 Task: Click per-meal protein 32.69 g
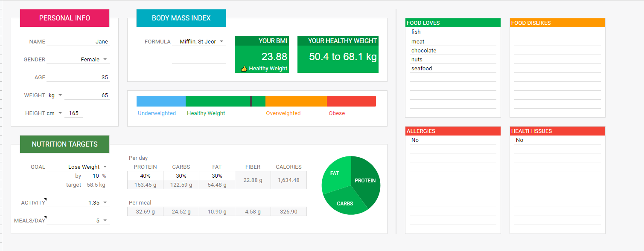(145, 211)
